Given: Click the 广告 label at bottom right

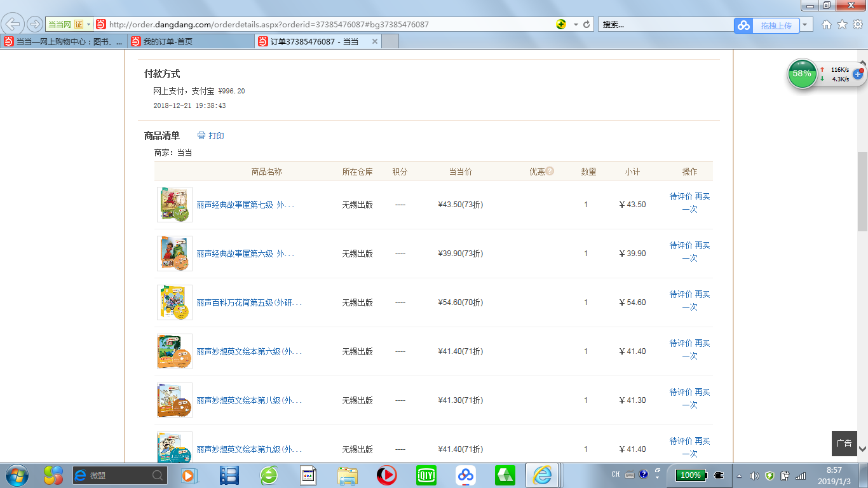Looking at the screenshot, I should 844,444.
